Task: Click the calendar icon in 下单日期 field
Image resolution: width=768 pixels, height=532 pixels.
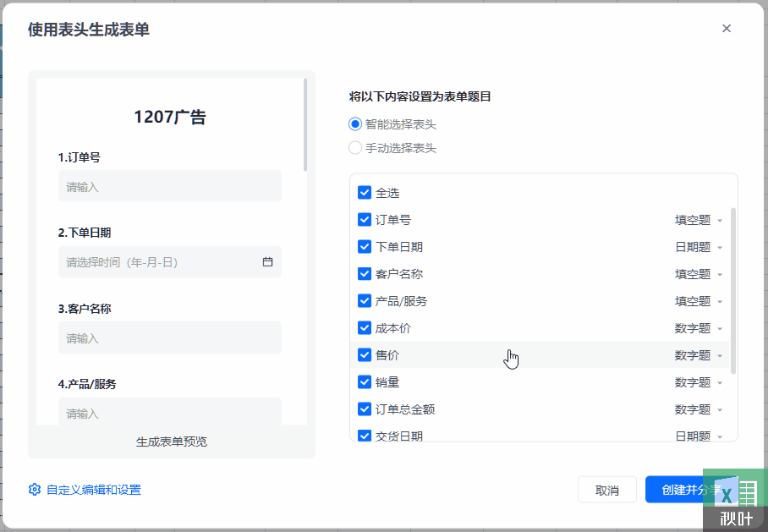Action: point(267,261)
